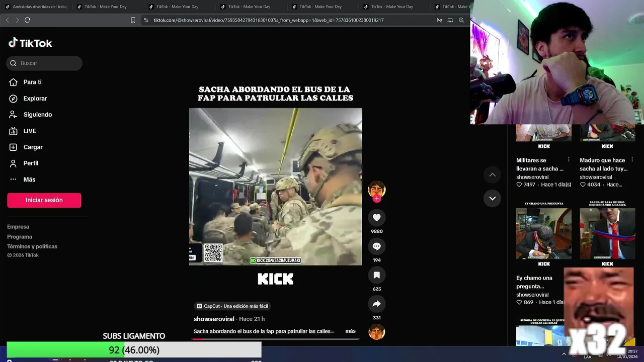The height and width of the screenshot is (362, 644).
Task: Open the Programa footer link
Action: coord(20,237)
